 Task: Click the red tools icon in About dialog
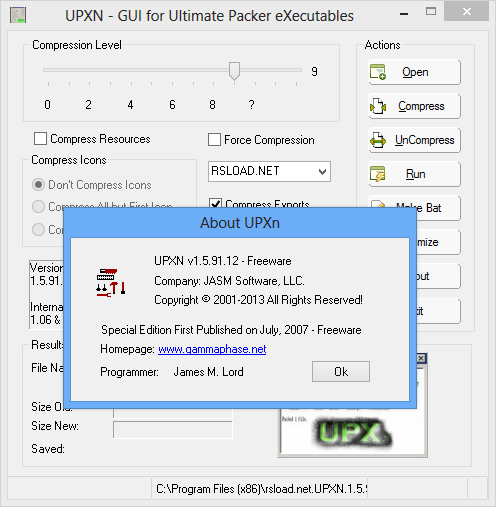(111, 282)
